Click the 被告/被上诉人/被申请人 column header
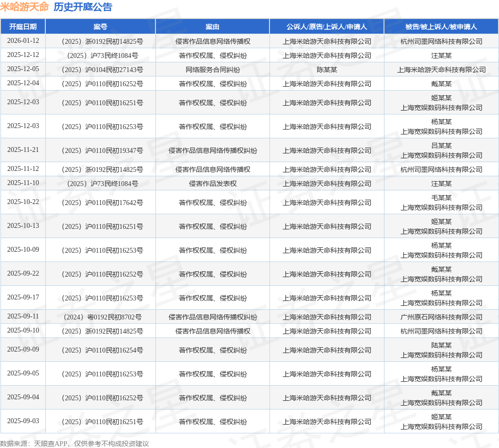Screen dimensions: 499x448 pos(441,27)
